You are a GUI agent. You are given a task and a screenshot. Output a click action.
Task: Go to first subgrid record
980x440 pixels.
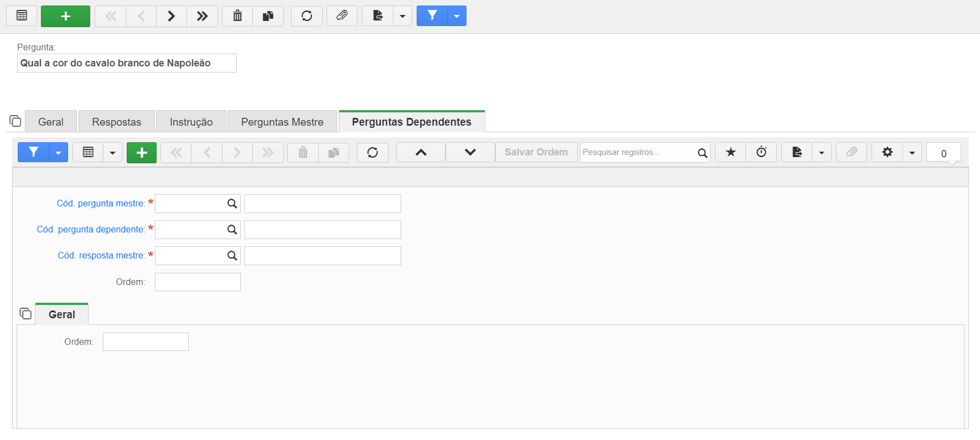pyautogui.click(x=176, y=152)
